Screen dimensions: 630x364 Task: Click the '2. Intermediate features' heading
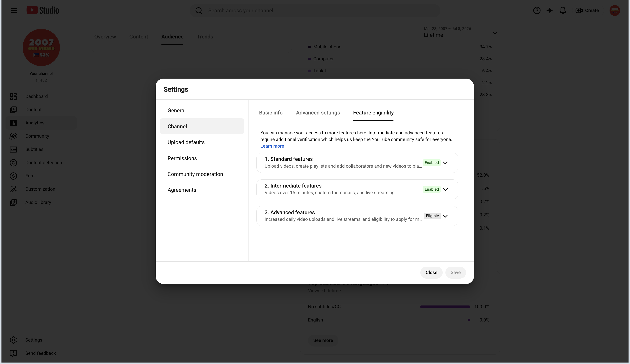tap(293, 186)
